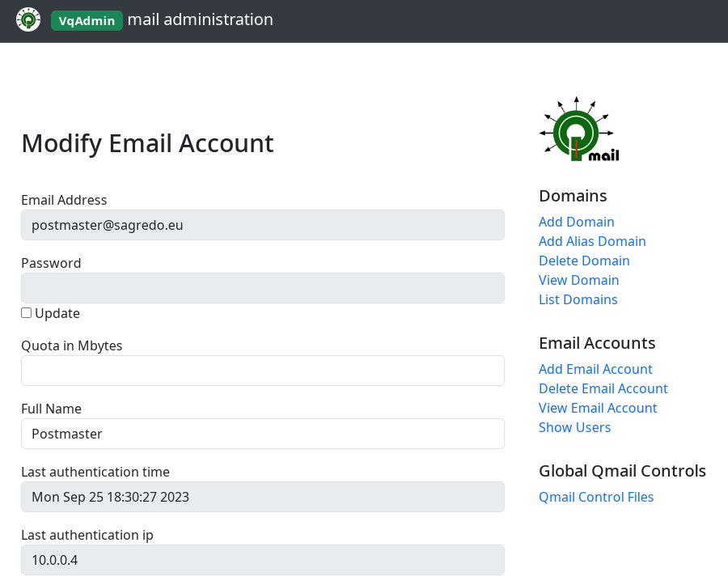Open the List Domains link

point(578,300)
